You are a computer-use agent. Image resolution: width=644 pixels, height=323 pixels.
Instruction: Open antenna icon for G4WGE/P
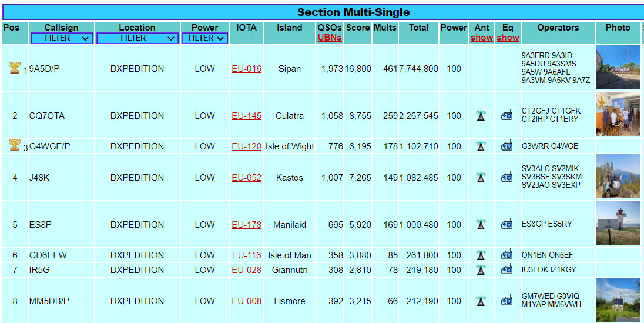[x=481, y=146]
